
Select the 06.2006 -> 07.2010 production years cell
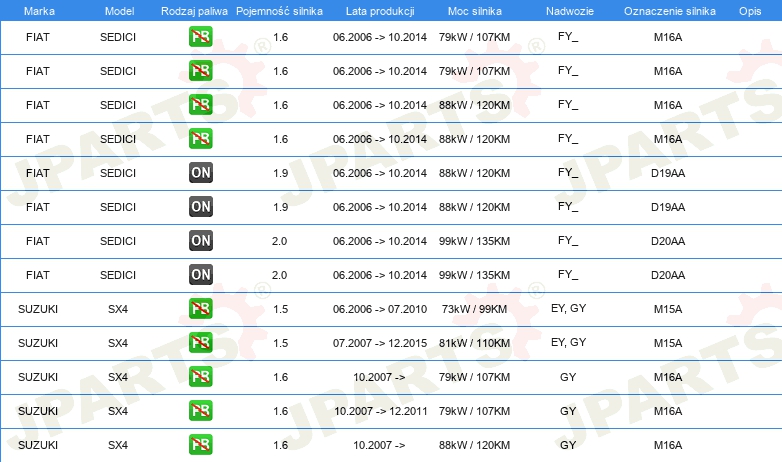point(380,309)
